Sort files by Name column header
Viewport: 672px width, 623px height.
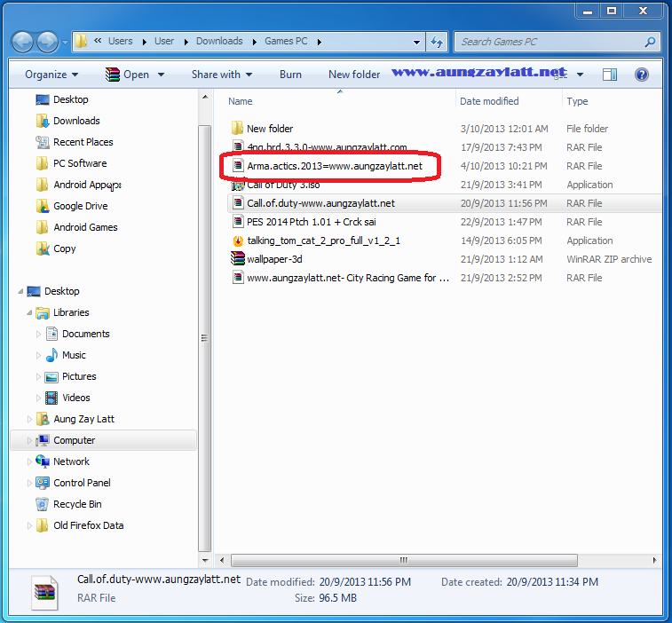[x=240, y=101]
